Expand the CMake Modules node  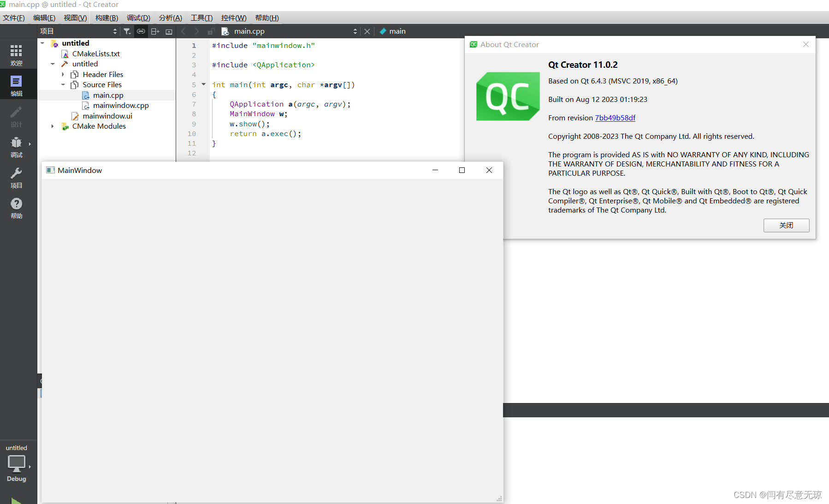point(53,126)
